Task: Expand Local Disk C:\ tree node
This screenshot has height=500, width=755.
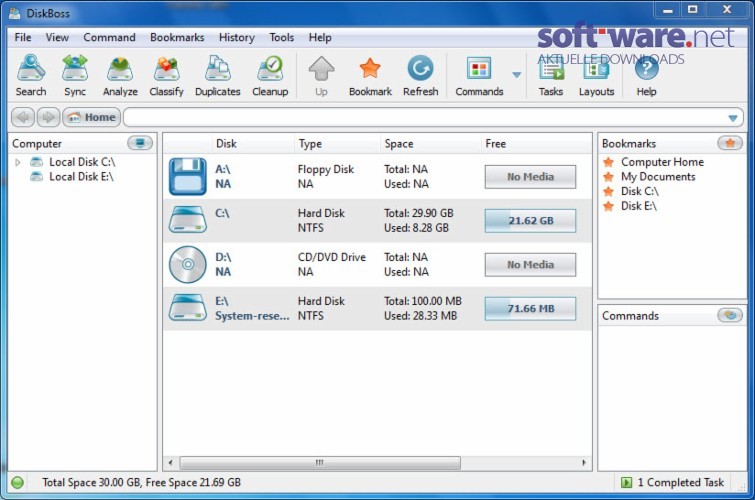Action: tap(18, 162)
